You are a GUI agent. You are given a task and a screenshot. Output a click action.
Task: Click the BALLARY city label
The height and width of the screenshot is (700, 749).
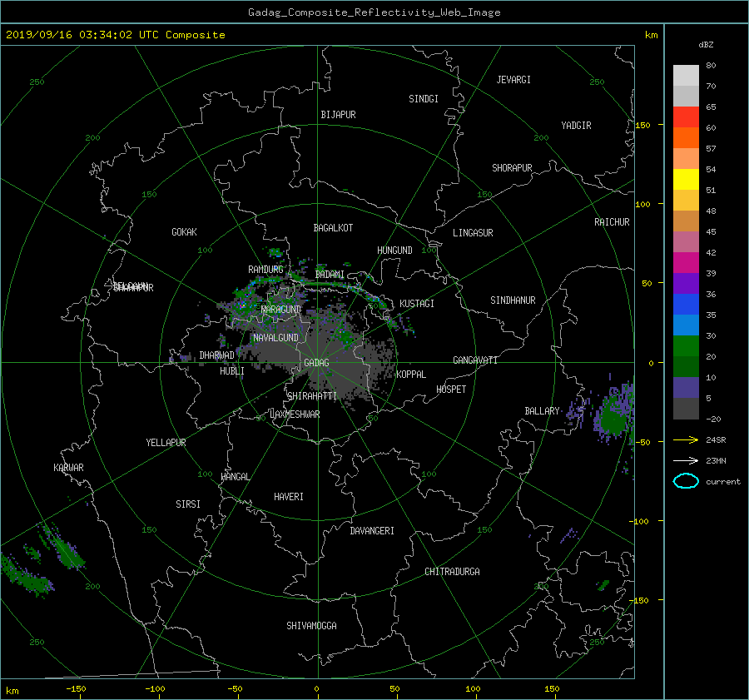tap(542, 411)
